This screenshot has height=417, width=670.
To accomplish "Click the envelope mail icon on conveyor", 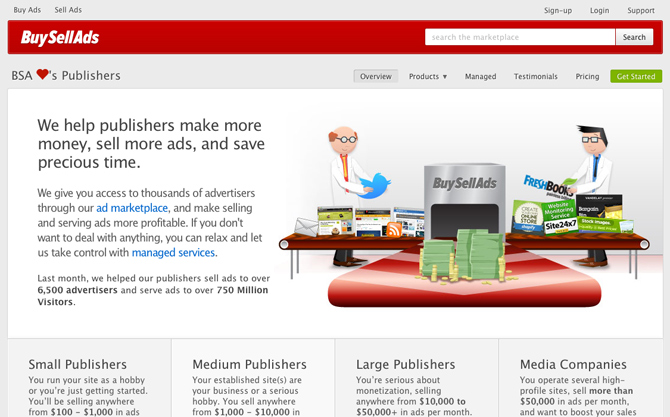I will point(306,226).
